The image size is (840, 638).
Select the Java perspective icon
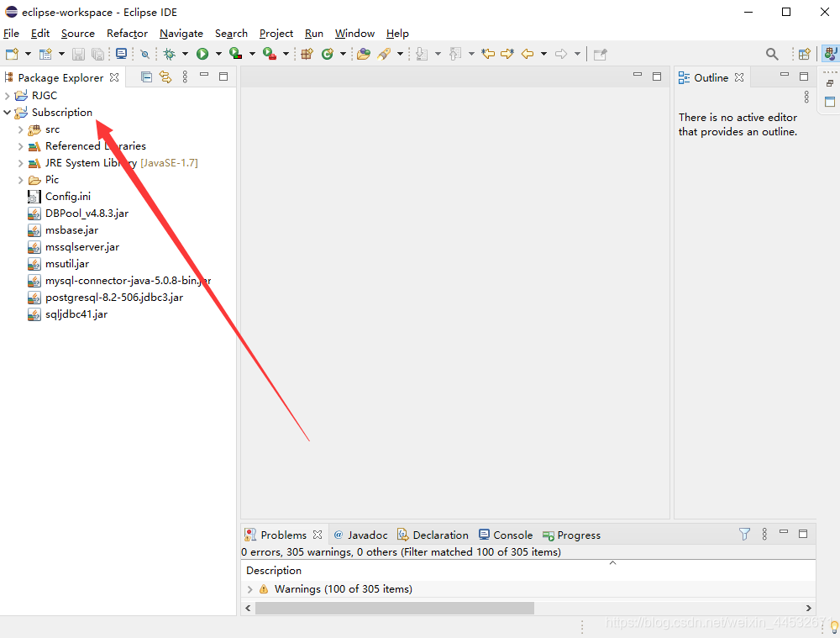[830, 54]
